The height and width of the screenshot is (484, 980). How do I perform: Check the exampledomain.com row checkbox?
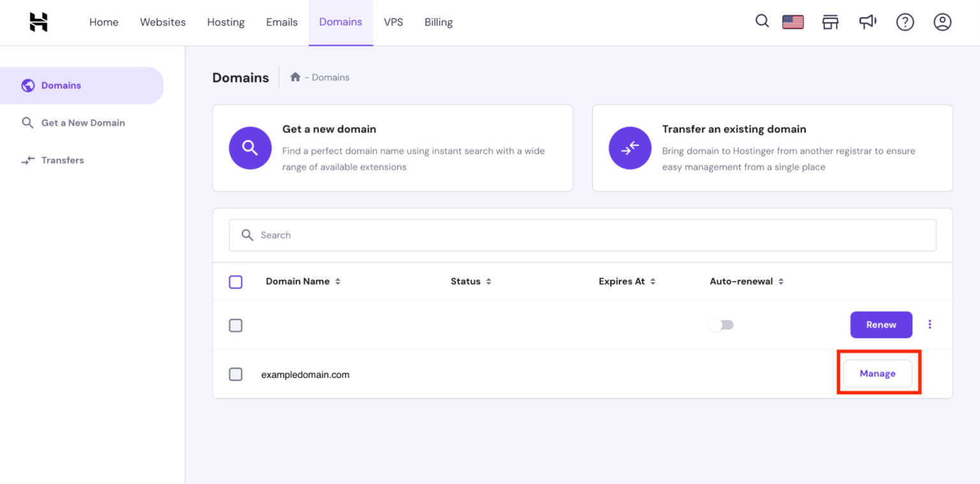pyautogui.click(x=235, y=374)
